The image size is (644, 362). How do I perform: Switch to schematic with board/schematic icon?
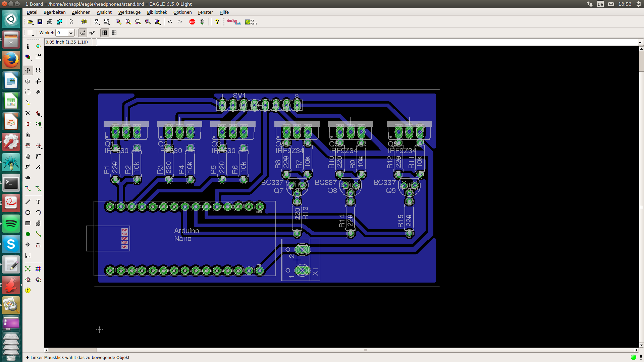coord(71,22)
